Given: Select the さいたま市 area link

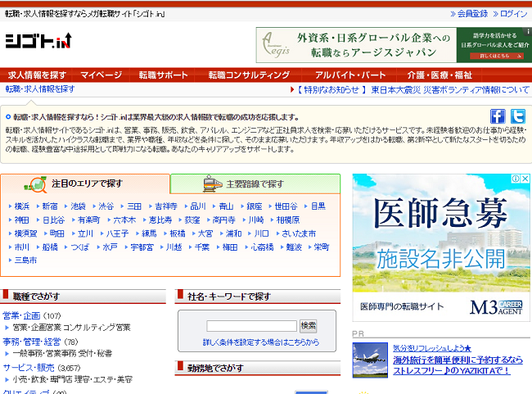Looking at the screenshot, I should [299, 233].
